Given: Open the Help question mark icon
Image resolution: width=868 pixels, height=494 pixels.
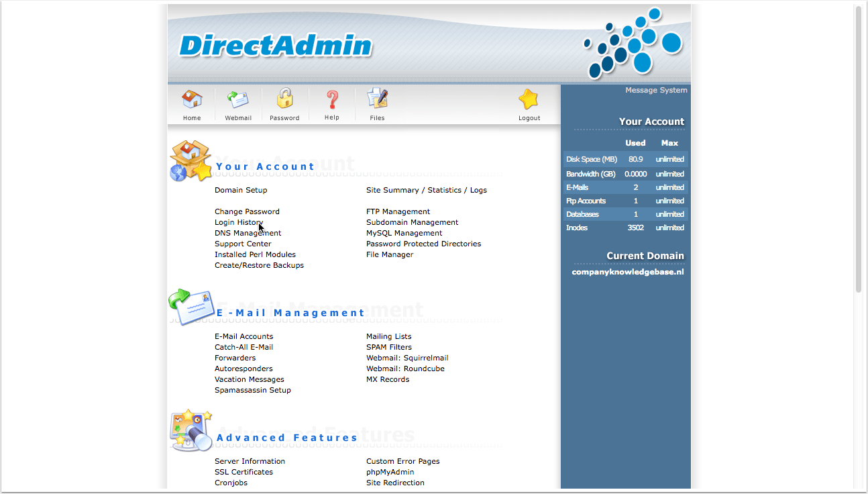Looking at the screenshot, I should click(332, 100).
